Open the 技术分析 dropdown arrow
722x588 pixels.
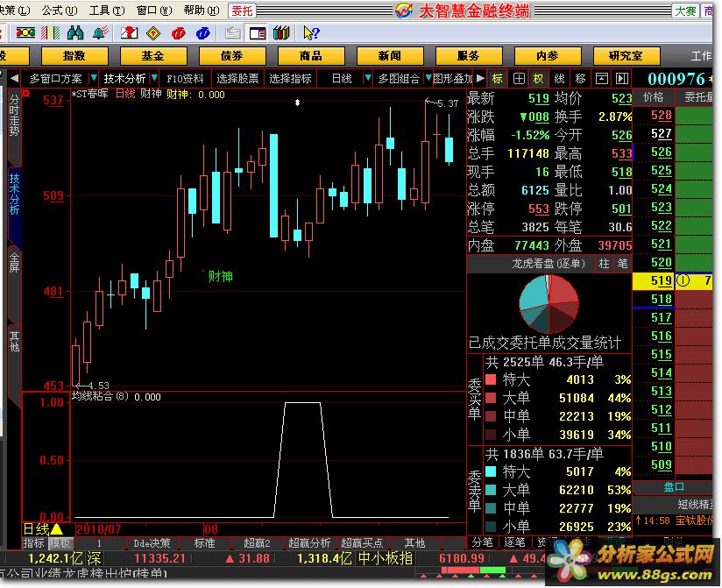point(154,78)
